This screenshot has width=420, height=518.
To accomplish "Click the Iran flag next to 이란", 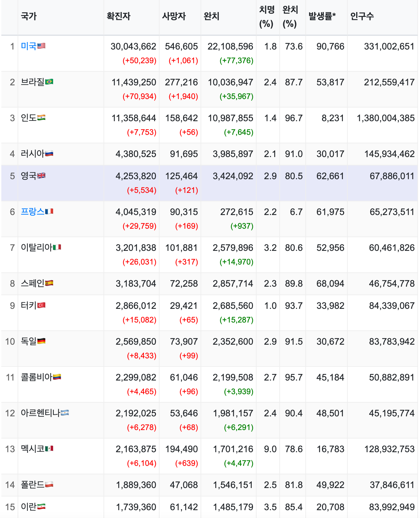I will (41, 507).
